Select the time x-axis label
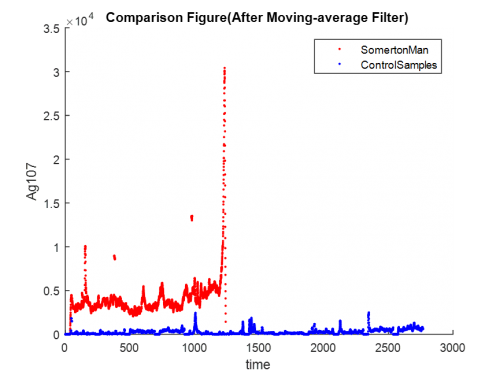The height and width of the screenshot is (375, 500). click(x=258, y=364)
